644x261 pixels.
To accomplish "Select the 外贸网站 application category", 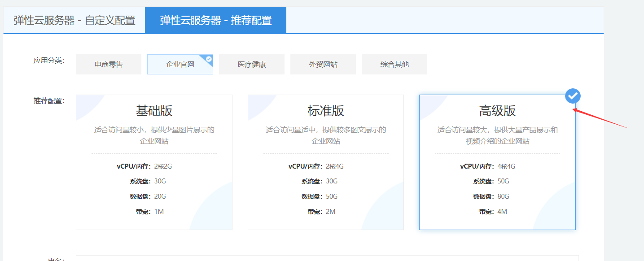I will (323, 64).
